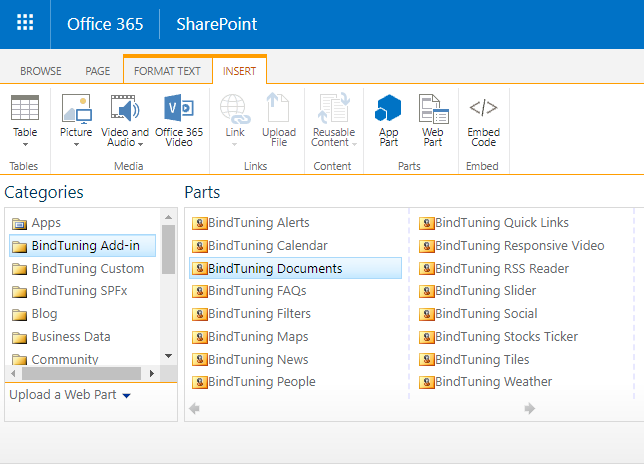Click the BindTuning Calendar part icon
The height and width of the screenshot is (467, 644).
coord(200,246)
